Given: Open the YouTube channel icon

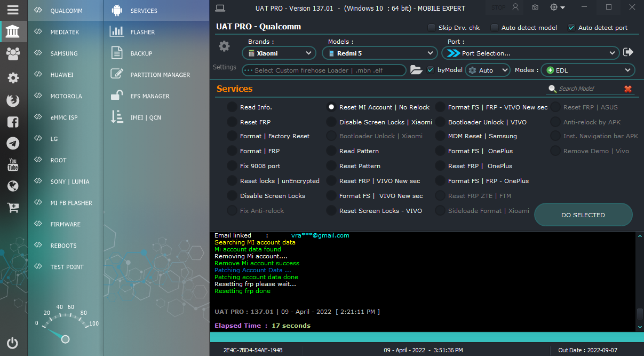Looking at the screenshot, I should [13, 164].
